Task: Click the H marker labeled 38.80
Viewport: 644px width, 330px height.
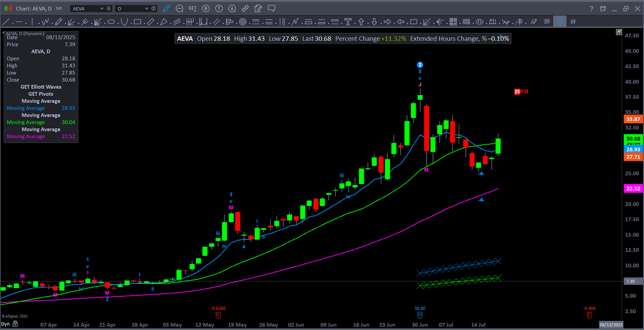Action: click(x=419, y=315)
